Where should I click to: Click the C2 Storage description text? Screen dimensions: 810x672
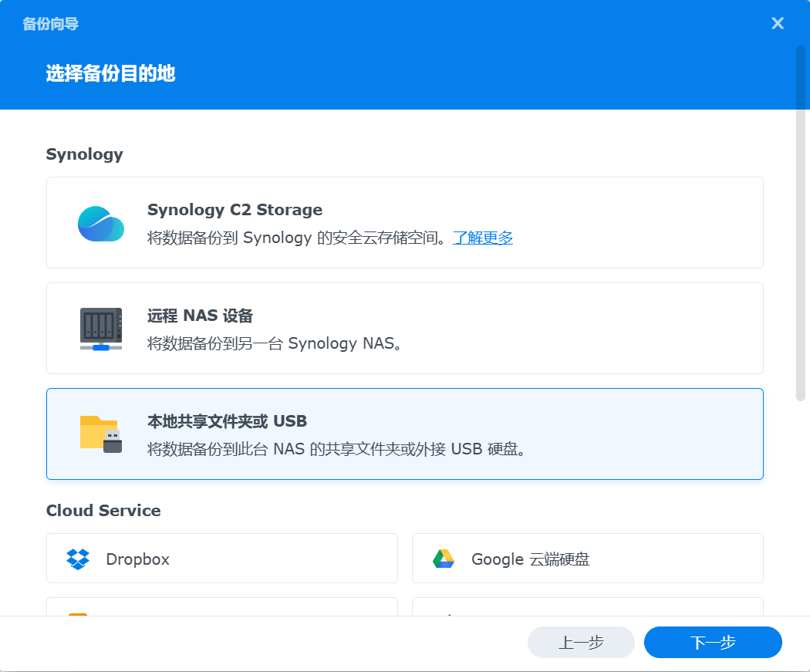(297, 238)
